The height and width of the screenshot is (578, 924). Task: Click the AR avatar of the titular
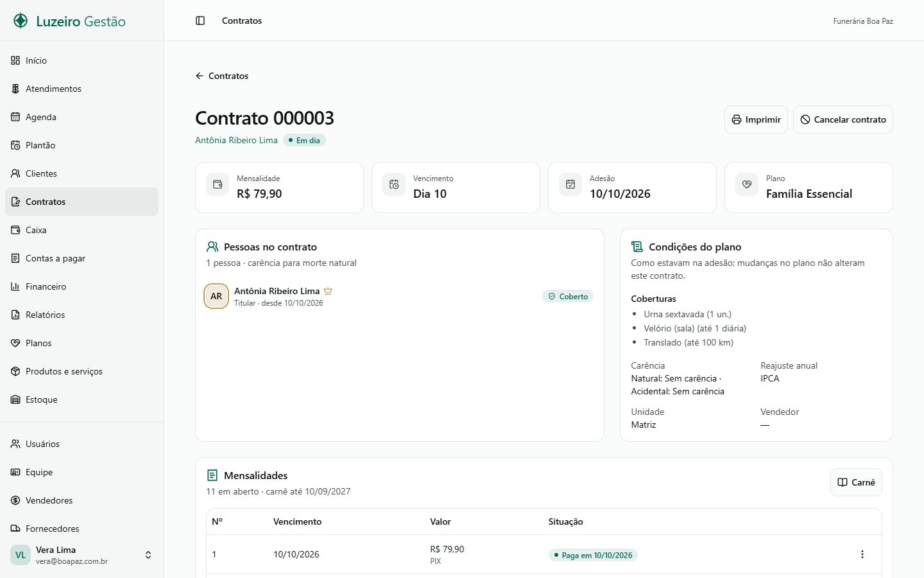pyautogui.click(x=216, y=296)
